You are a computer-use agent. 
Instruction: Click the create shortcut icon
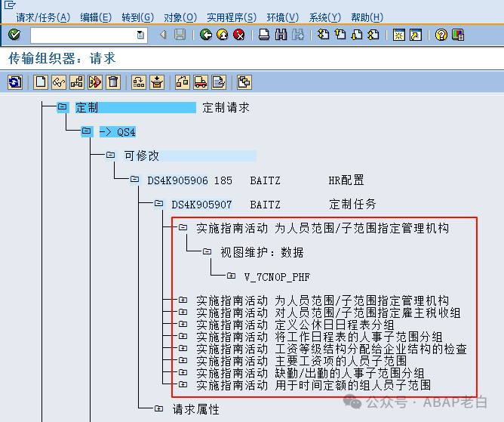click(x=416, y=35)
